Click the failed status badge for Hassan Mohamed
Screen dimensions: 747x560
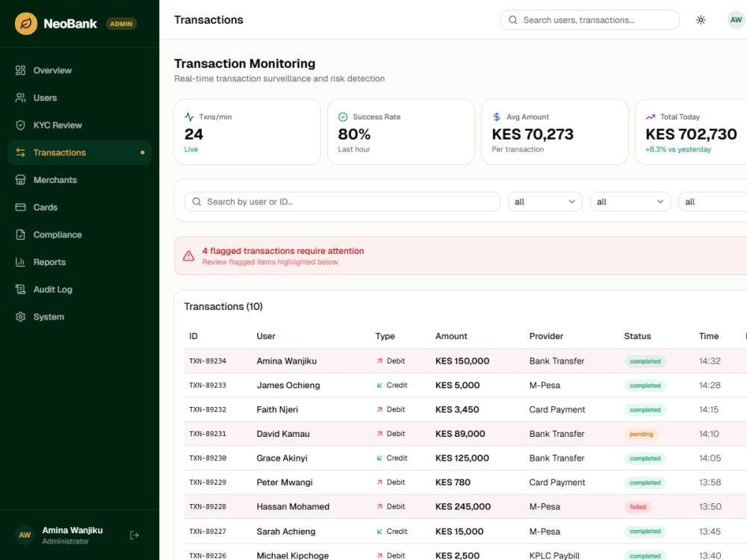[x=638, y=507]
